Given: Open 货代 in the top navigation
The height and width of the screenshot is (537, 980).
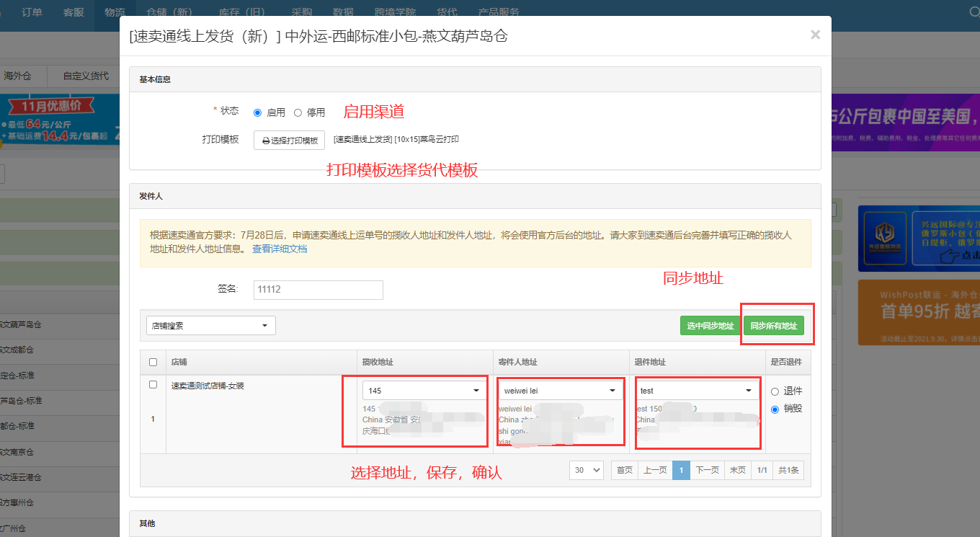Looking at the screenshot, I should [x=447, y=12].
